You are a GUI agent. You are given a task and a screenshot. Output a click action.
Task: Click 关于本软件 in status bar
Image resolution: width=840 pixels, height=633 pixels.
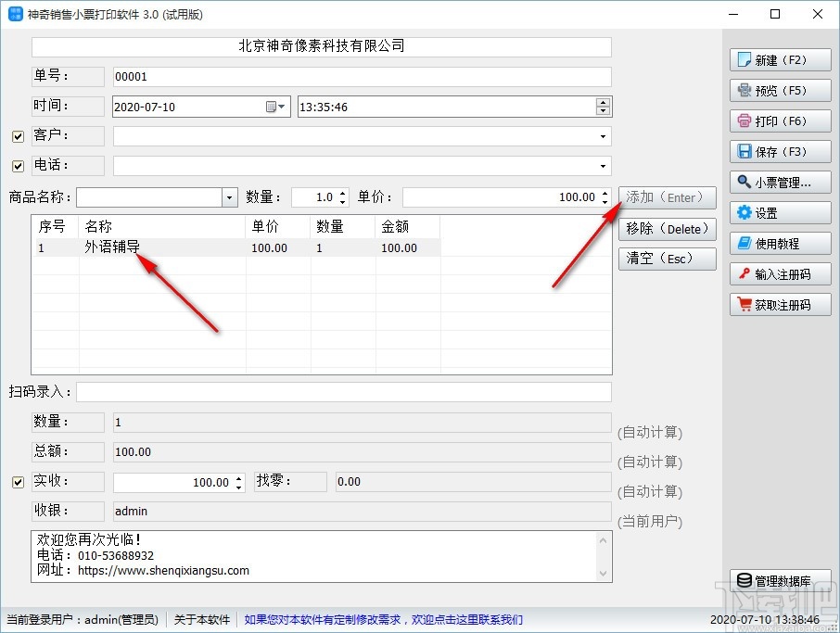click(x=202, y=620)
